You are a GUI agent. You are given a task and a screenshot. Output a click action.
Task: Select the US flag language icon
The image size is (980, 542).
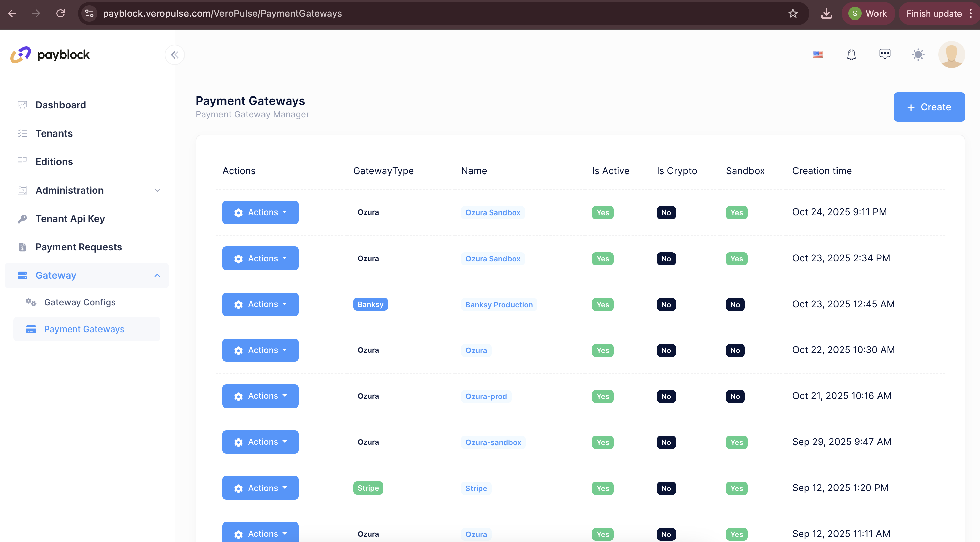tap(818, 54)
